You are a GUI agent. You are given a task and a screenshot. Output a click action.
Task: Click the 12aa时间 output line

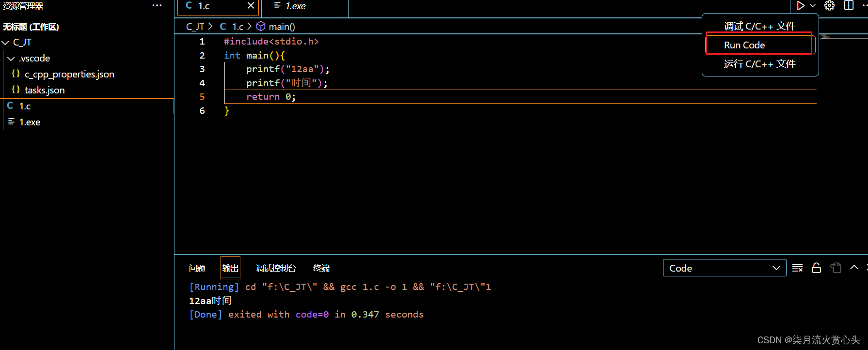(x=210, y=301)
